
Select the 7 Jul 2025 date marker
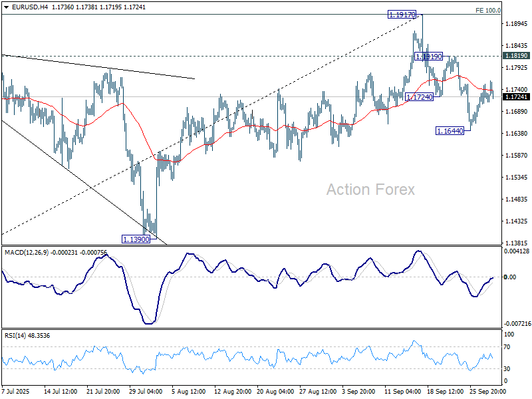17,392
